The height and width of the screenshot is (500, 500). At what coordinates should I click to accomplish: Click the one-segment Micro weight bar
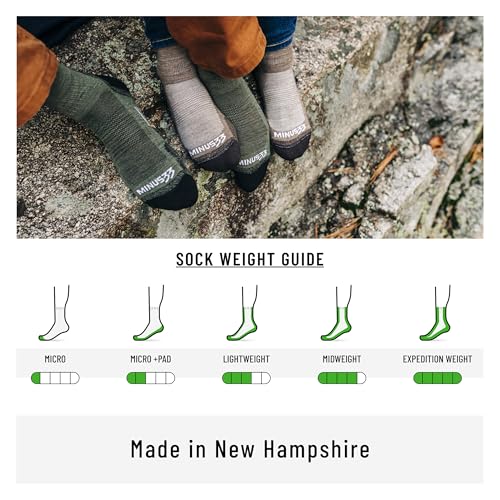point(55,378)
